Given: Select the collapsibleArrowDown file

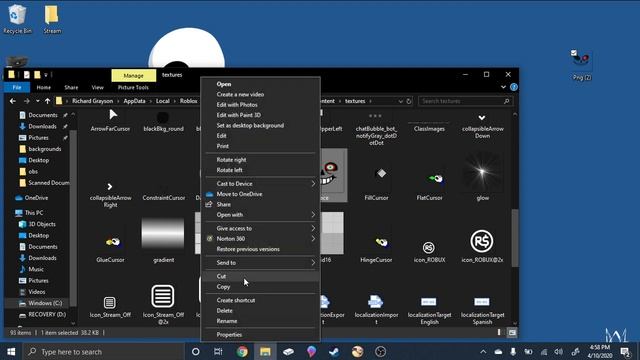Looking at the screenshot, I should pos(482,125).
